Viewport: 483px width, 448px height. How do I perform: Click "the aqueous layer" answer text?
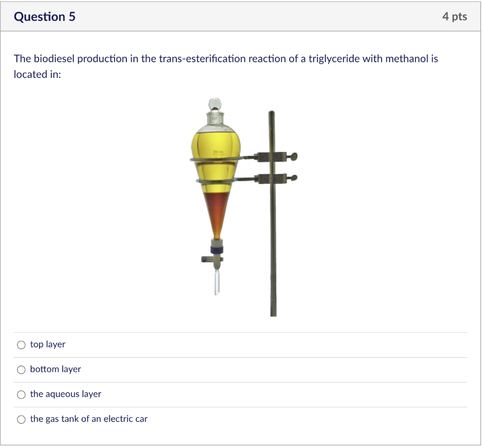66,395
